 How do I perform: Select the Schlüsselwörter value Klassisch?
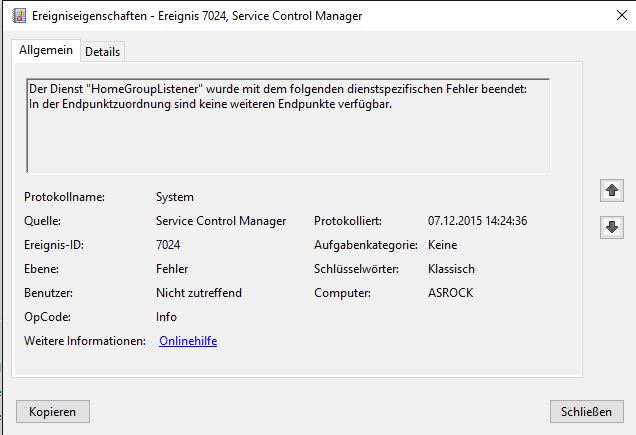[451, 269]
